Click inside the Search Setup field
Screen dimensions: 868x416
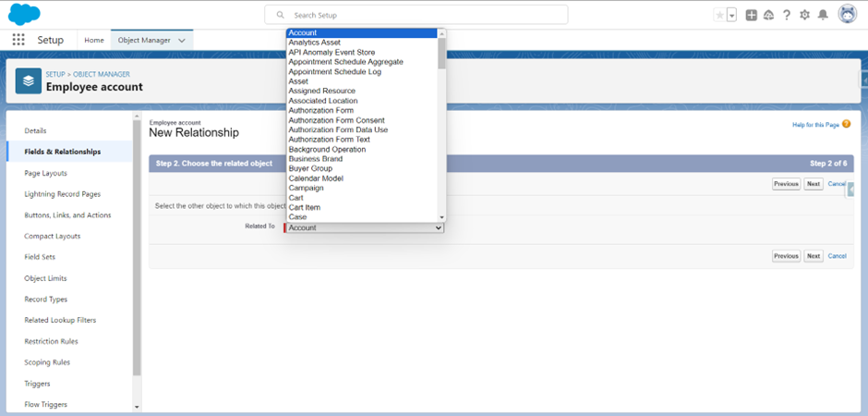pyautogui.click(x=416, y=15)
